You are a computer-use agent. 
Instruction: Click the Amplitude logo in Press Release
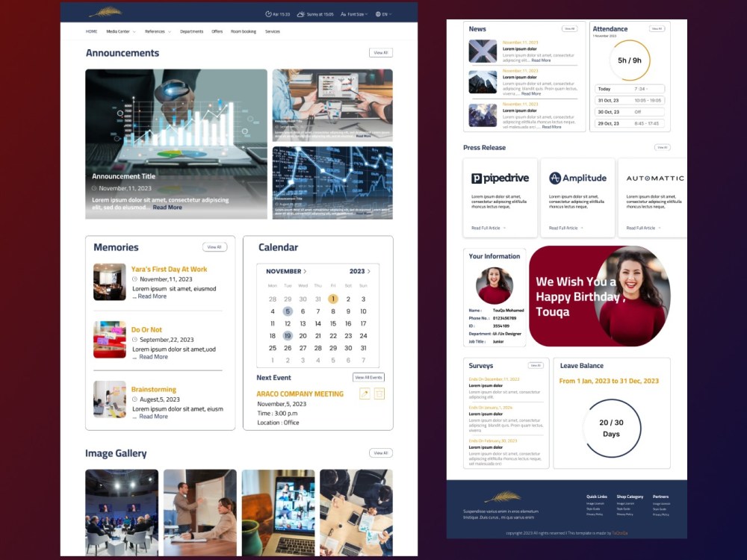tap(577, 178)
